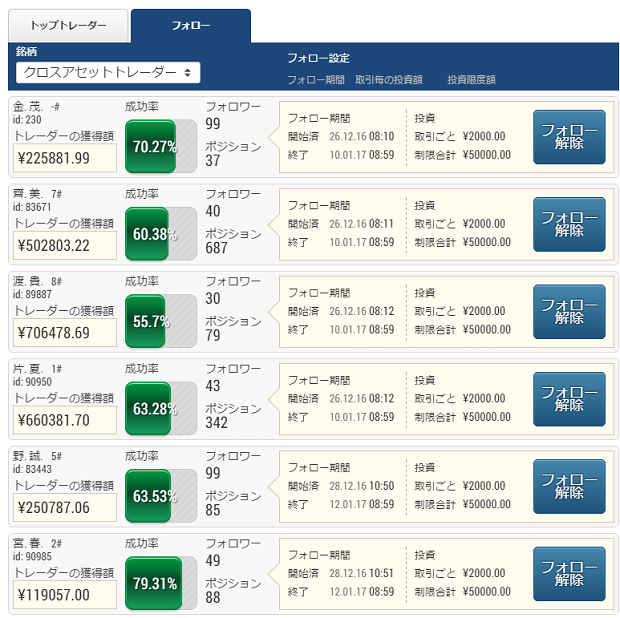620x618 pixels.
Task: Click the 取引毎の投資額 column header
Action: 389,80
